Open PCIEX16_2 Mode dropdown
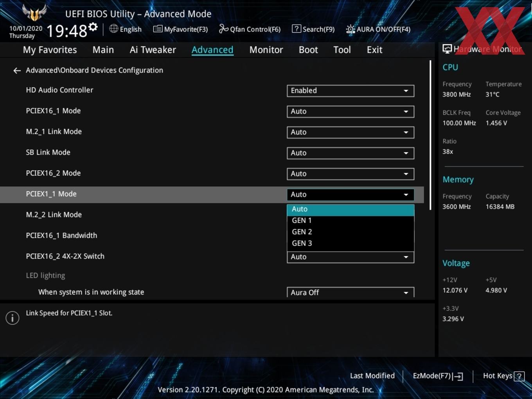Viewport: 532px width, 399px height. click(x=350, y=174)
